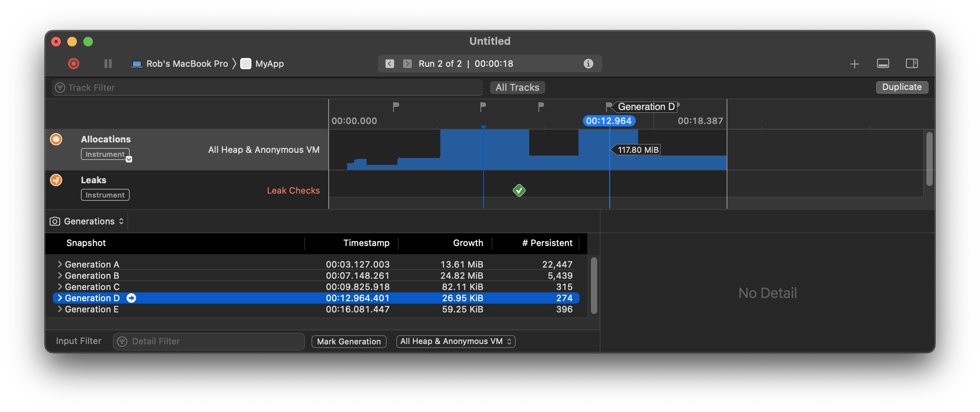Viewport: 980px width, 412px height.
Task: Focus the Detail Filter field
Action: pyautogui.click(x=209, y=341)
